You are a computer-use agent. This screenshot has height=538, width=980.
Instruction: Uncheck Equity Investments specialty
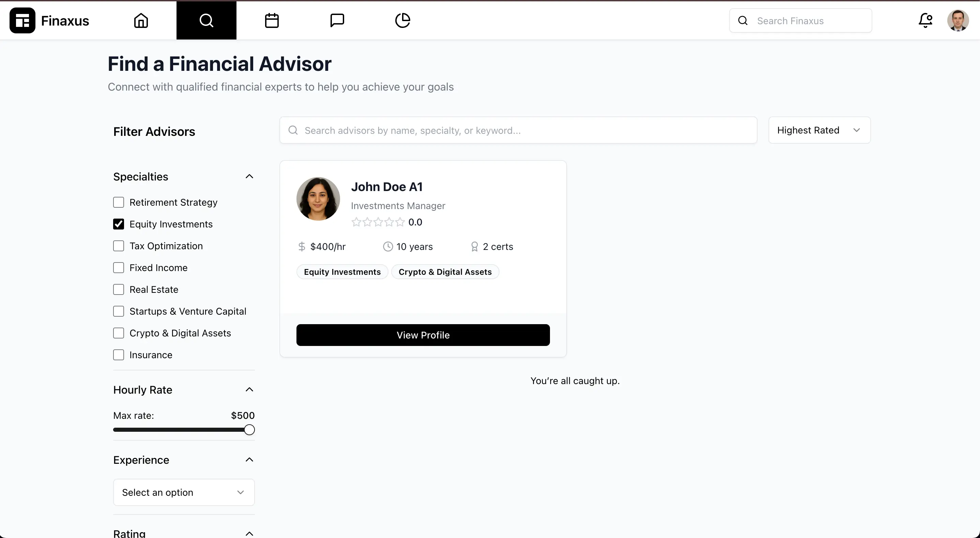tap(118, 224)
